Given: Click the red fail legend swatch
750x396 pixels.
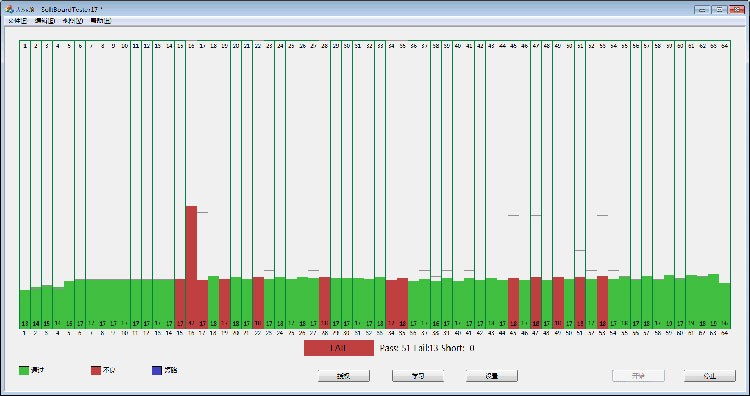Looking at the screenshot, I should tap(96, 370).
